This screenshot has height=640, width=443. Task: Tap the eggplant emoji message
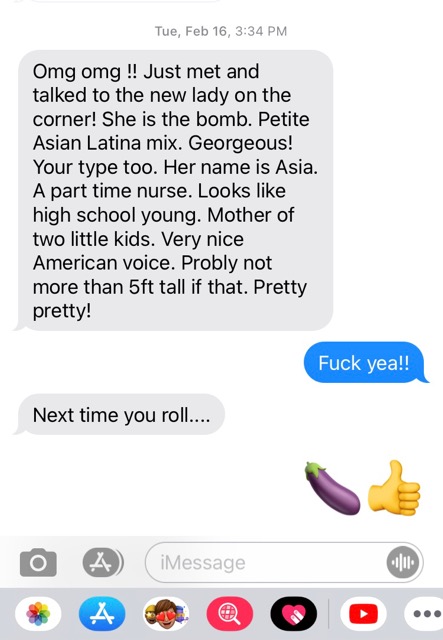333,488
